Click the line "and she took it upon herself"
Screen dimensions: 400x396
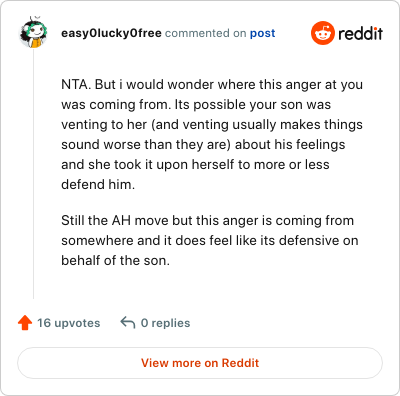pyautogui.click(x=195, y=165)
